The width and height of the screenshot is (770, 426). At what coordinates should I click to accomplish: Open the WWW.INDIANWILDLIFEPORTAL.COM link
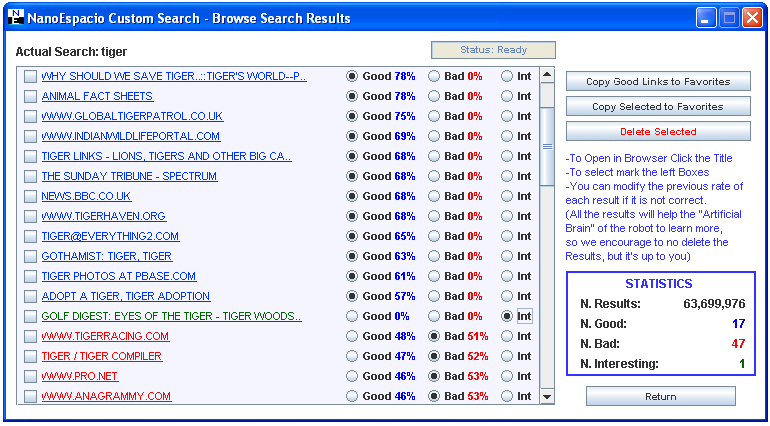131,137
